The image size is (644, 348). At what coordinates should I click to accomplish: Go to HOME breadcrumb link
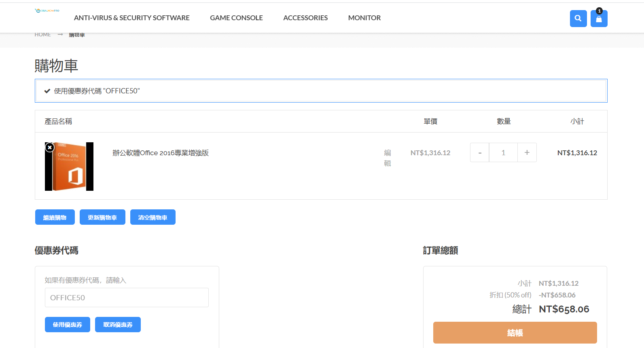point(42,35)
